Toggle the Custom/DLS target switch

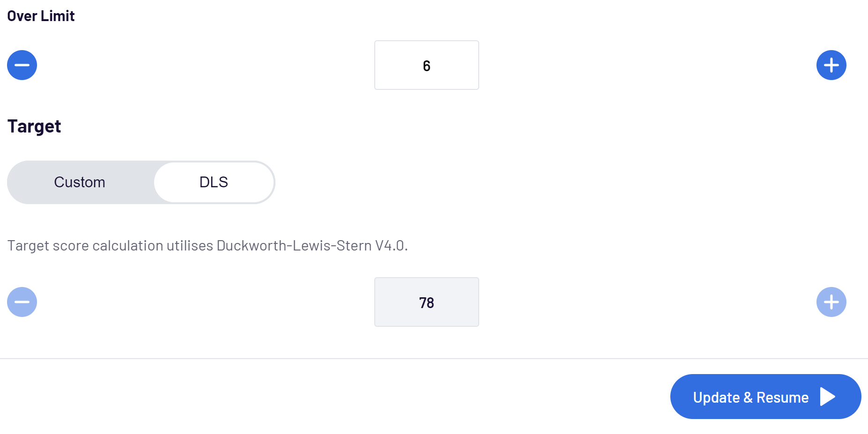(141, 182)
